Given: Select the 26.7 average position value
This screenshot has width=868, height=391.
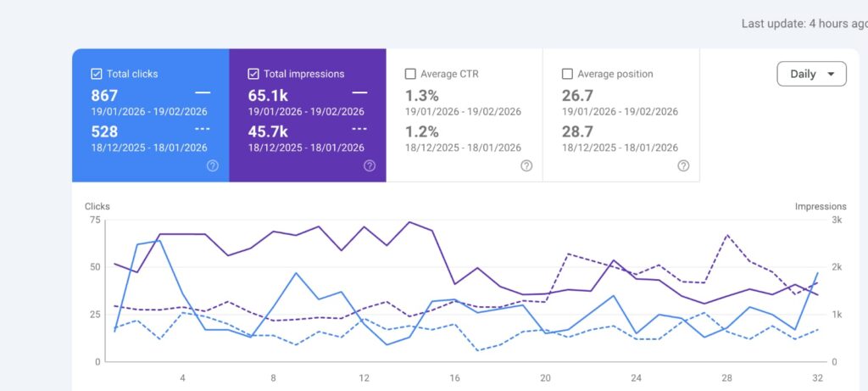Looking at the screenshot, I should click(x=577, y=95).
